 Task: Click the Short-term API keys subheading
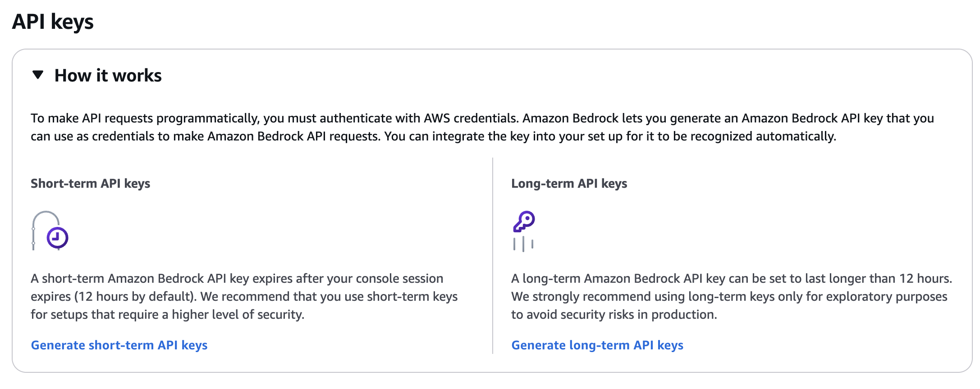pyautogui.click(x=90, y=183)
